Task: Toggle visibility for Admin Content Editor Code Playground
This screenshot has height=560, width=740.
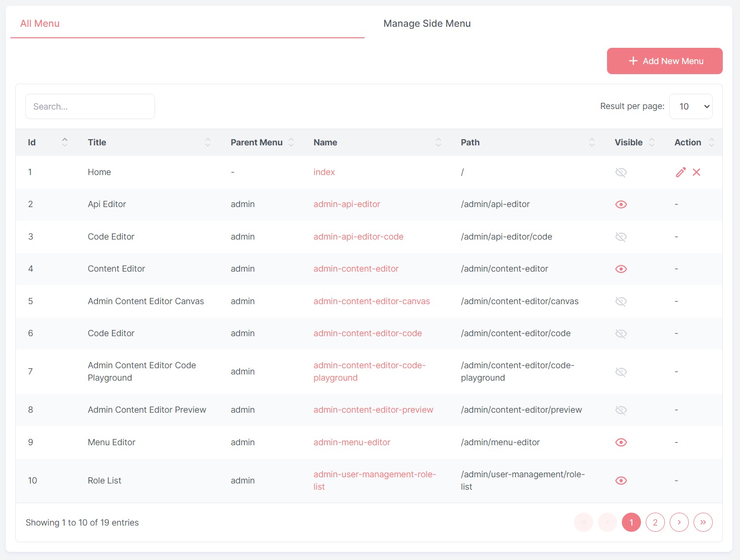Action: pos(621,372)
